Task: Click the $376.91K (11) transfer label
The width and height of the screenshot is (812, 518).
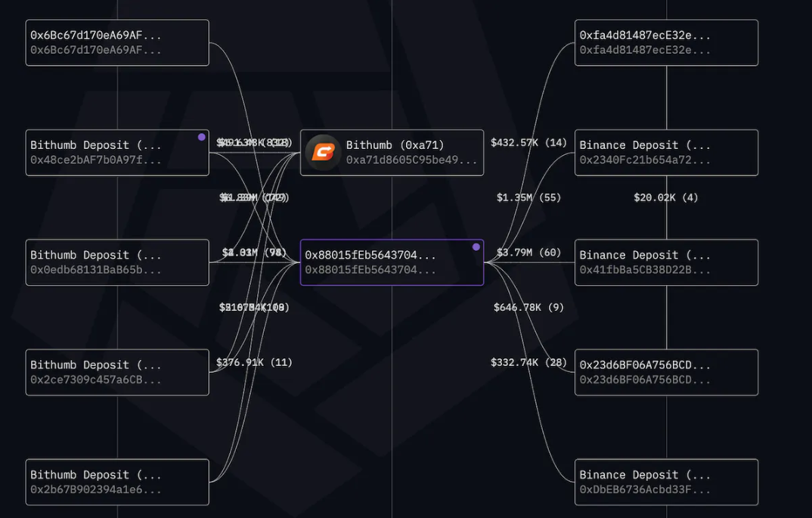Action: (254, 362)
